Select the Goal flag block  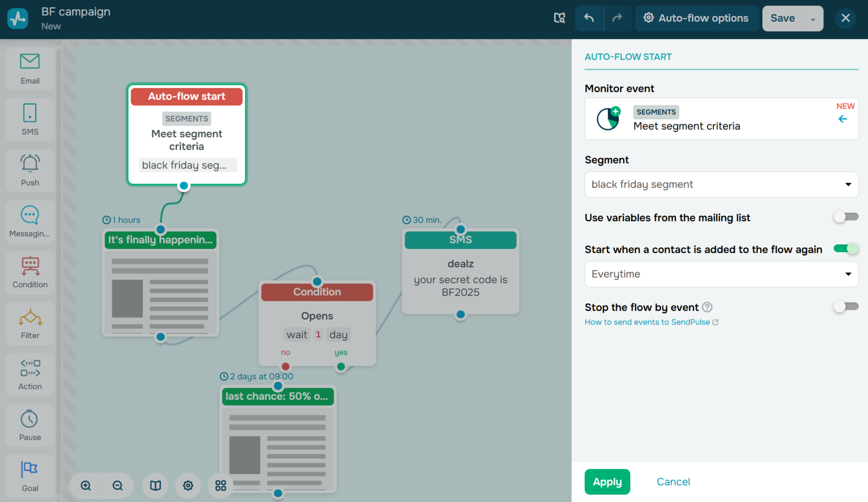click(x=30, y=476)
